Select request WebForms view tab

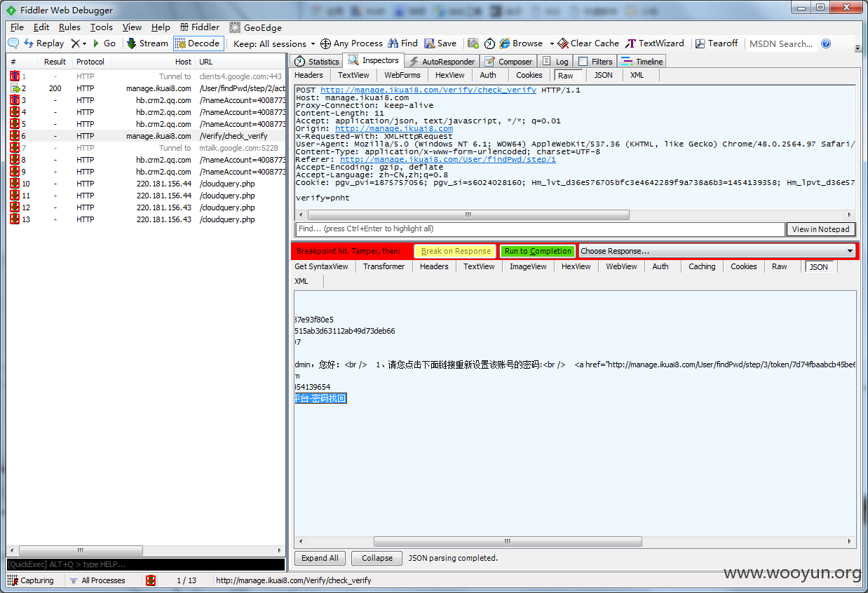click(x=402, y=75)
